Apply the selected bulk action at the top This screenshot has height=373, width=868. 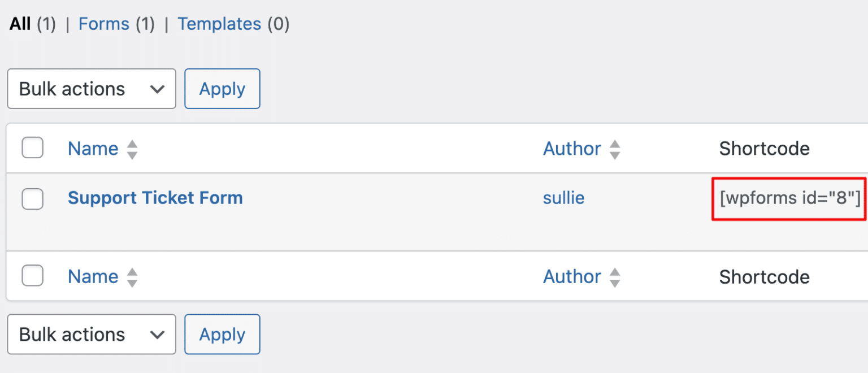pyautogui.click(x=222, y=88)
